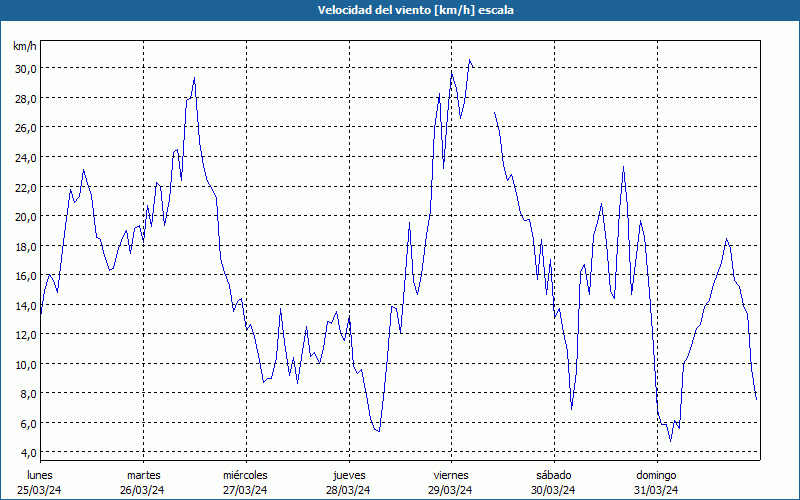Click the '6,0' y-axis value
This screenshot has width=800, height=500.
pyautogui.click(x=28, y=423)
